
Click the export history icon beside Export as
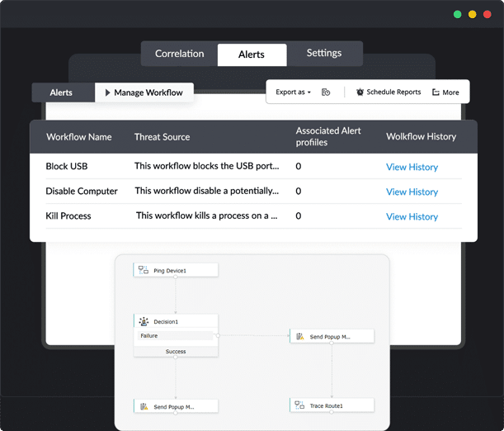(x=326, y=92)
